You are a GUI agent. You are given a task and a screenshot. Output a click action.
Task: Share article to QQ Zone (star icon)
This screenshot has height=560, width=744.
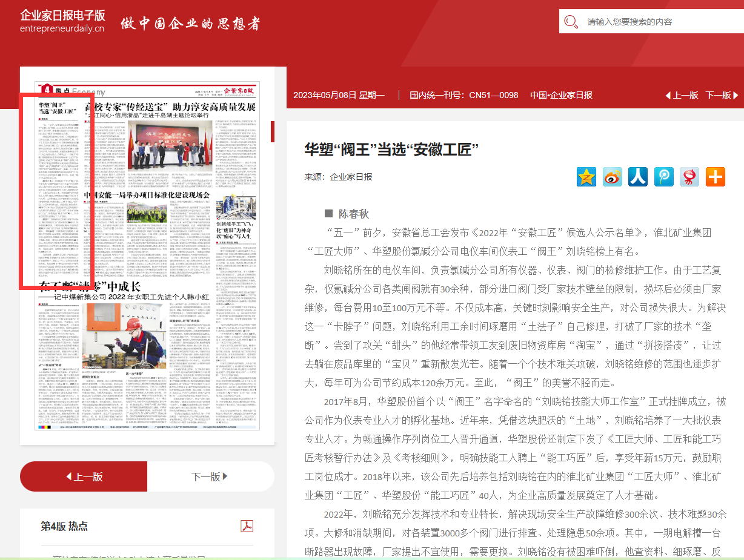coord(586,177)
